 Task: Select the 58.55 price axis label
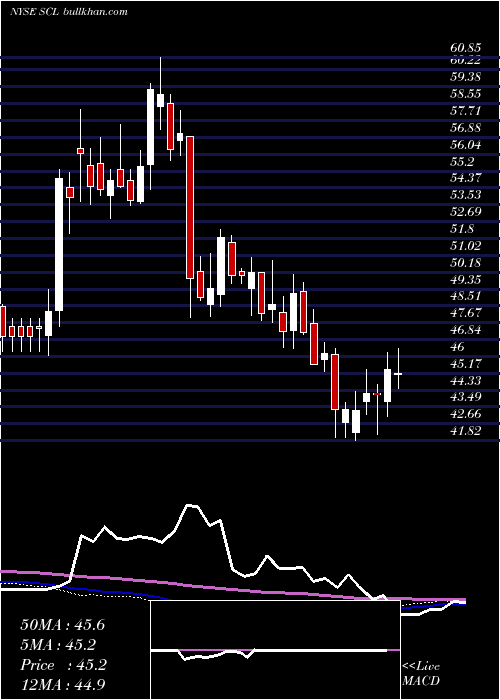(465, 94)
